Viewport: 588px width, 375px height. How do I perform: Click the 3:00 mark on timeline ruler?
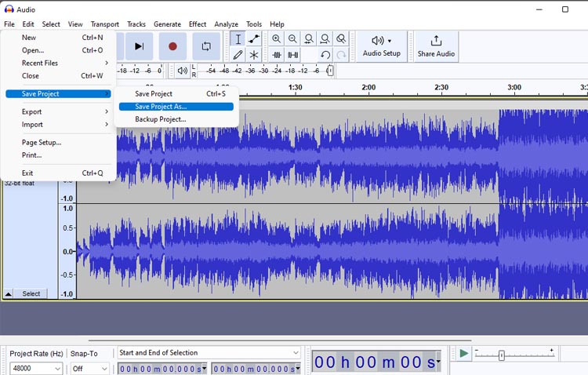(x=514, y=87)
